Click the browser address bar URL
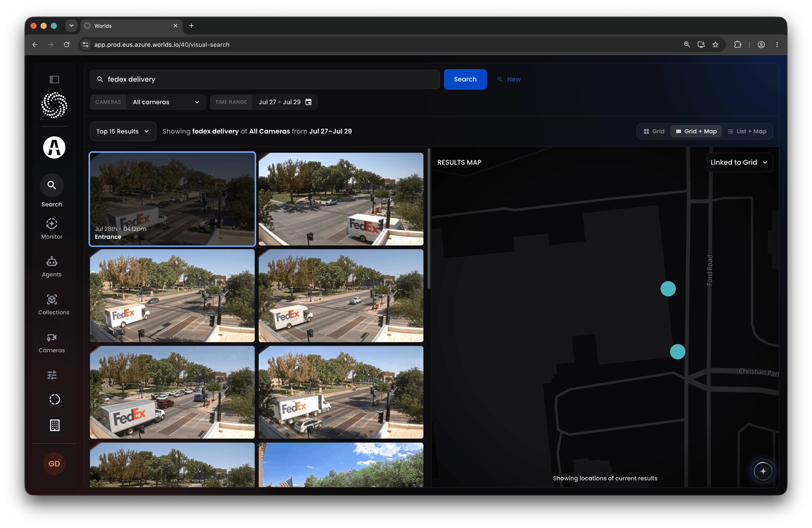This screenshot has height=528, width=812. [x=162, y=45]
